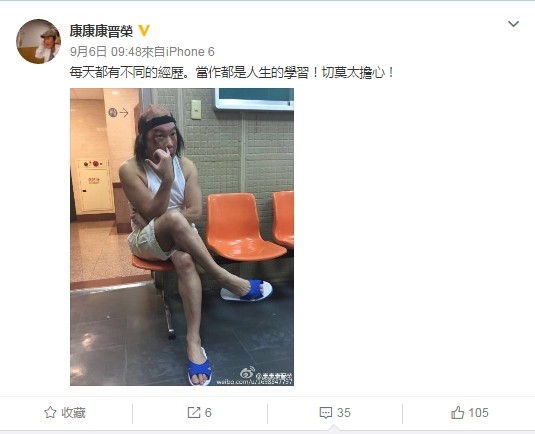Click the user's profile avatar
The height and width of the screenshot is (434, 535).
click(x=39, y=41)
